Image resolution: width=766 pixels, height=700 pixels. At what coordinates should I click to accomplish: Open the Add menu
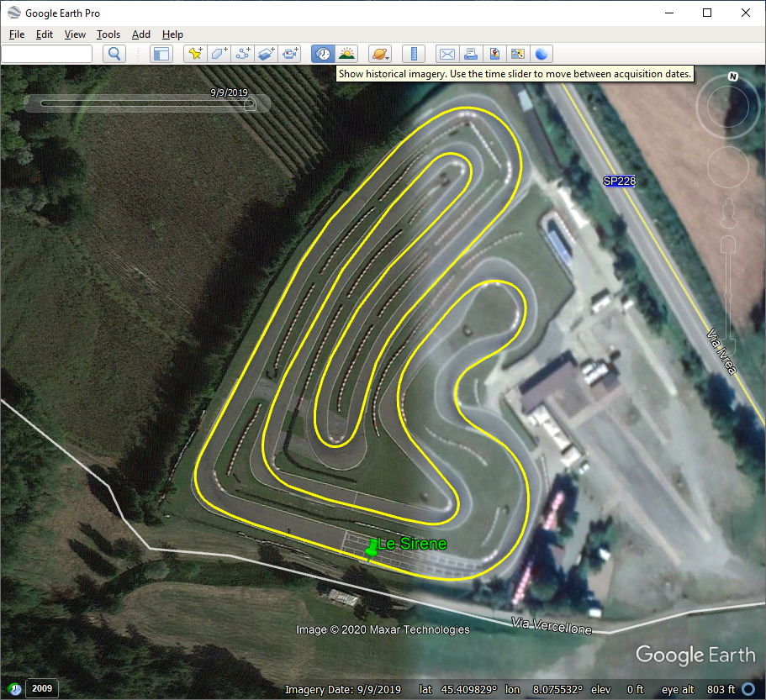(141, 34)
